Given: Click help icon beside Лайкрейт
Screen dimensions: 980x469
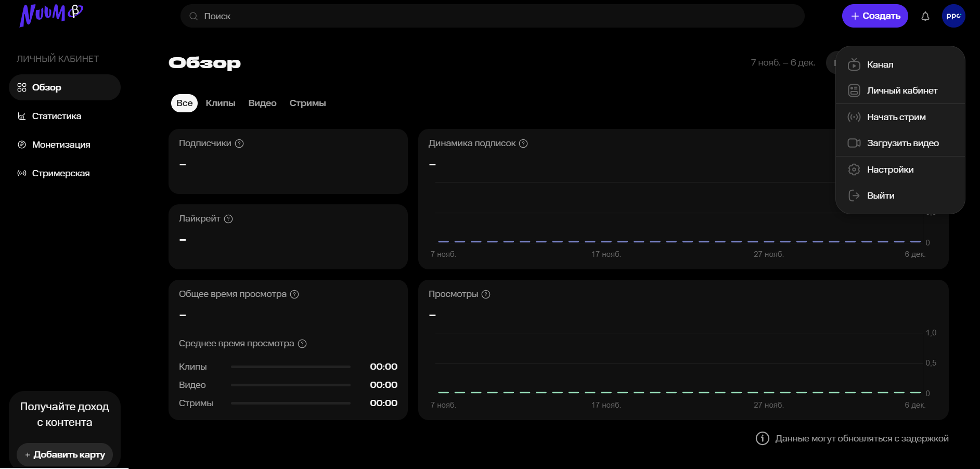Looking at the screenshot, I should point(228,219).
